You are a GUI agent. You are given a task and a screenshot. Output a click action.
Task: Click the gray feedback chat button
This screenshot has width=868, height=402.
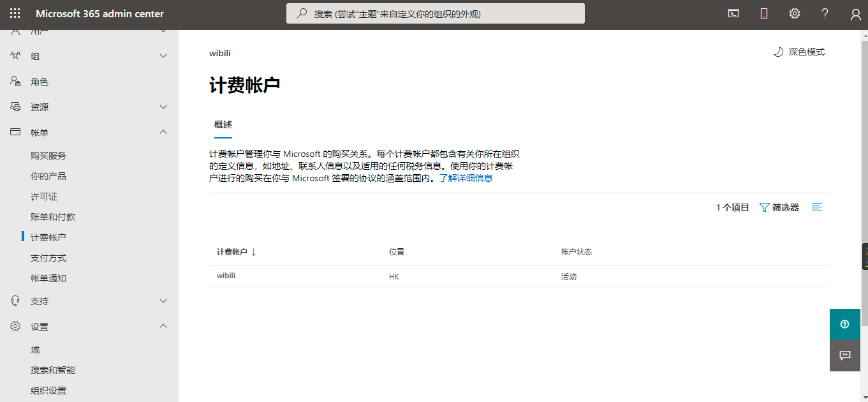tap(845, 355)
